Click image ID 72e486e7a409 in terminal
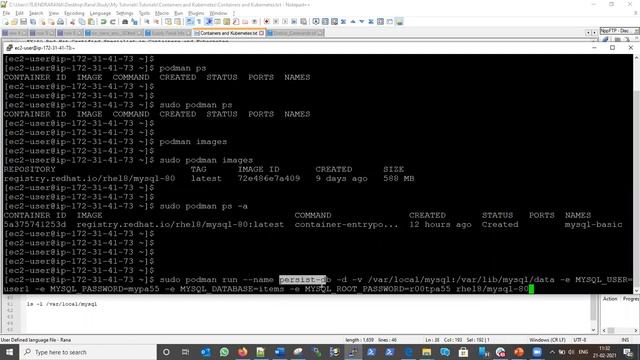Viewport: 640px width, 360px height. tap(269, 178)
